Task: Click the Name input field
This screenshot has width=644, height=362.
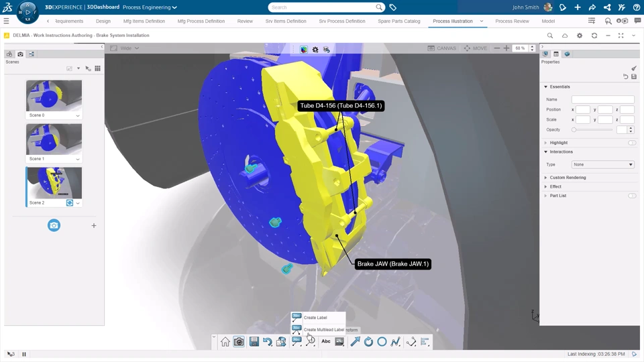Action: 603,99
